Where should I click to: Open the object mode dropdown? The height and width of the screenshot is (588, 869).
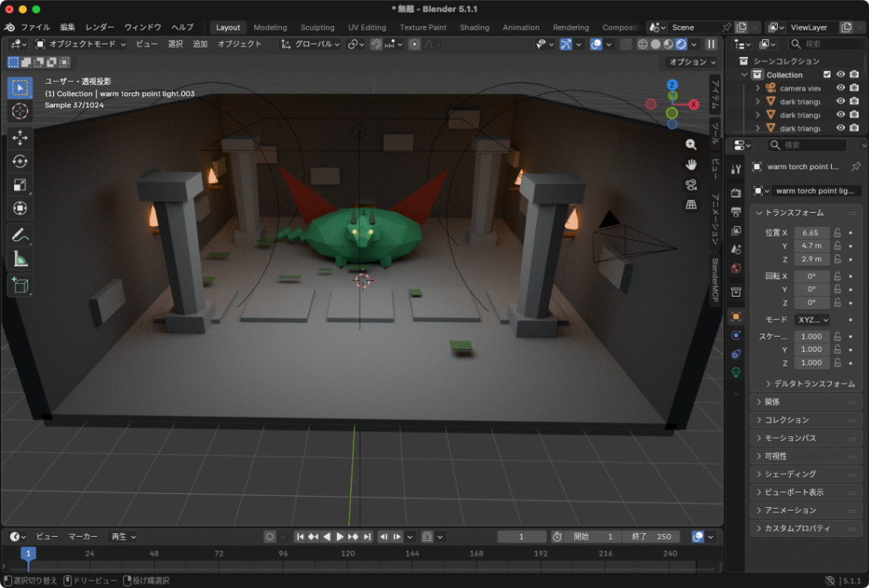tap(80, 44)
